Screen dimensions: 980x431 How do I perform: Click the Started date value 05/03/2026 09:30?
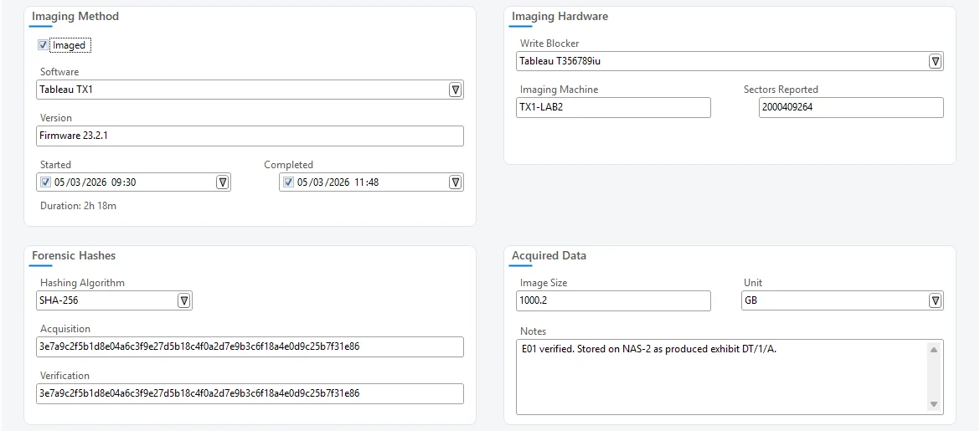coord(95,182)
